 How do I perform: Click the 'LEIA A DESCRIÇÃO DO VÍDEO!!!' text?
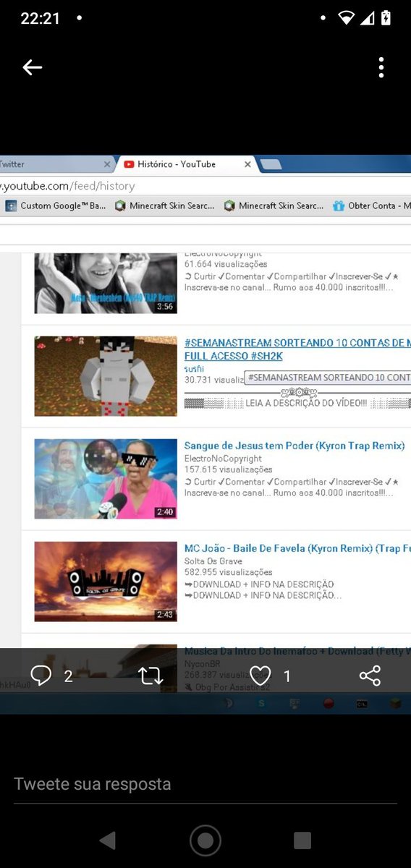point(306,403)
